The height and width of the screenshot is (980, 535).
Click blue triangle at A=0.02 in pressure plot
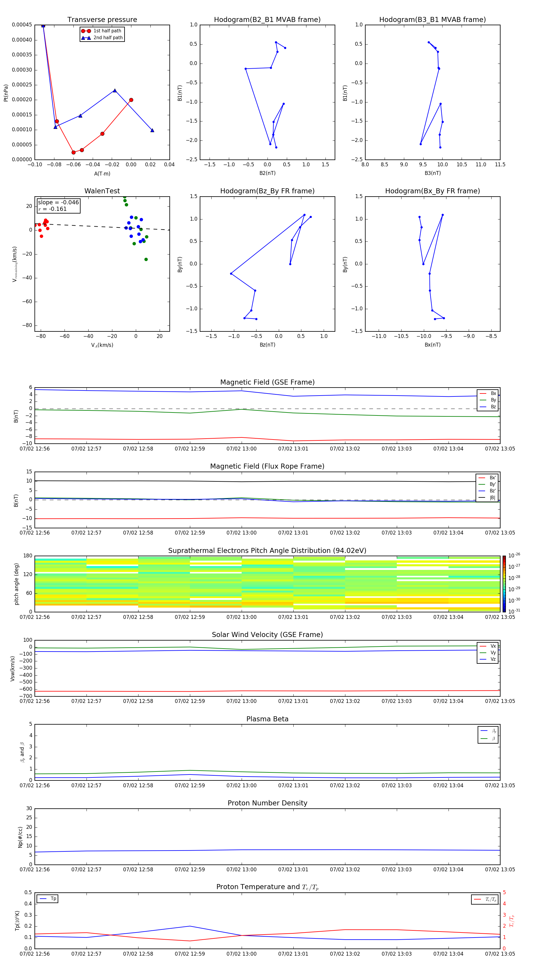(x=152, y=130)
